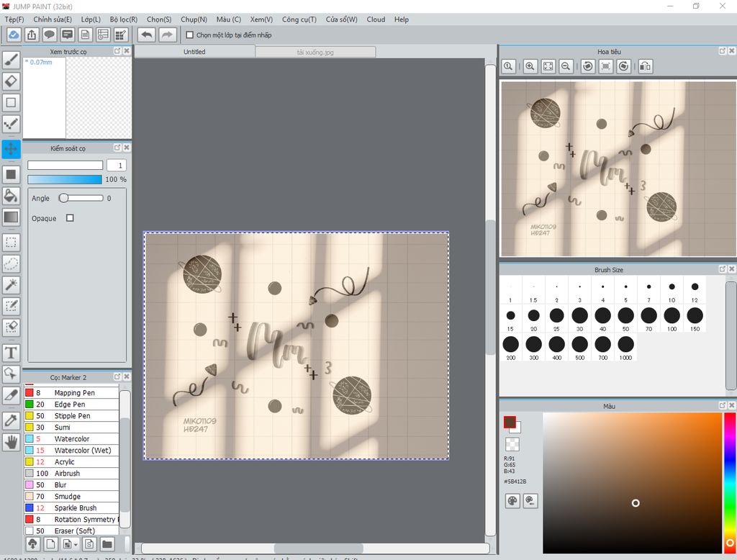Close the Brush Size panel

(x=731, y=269)
